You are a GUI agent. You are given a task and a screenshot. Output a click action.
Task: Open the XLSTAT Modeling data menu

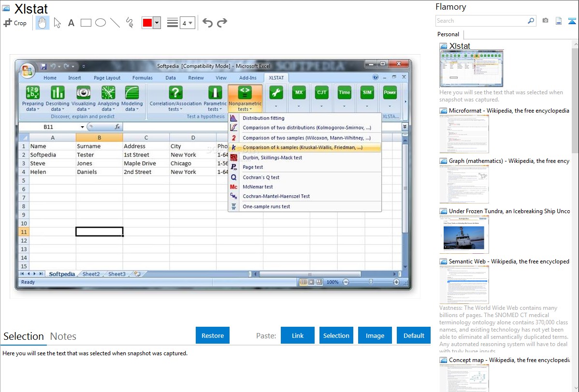(x=132, y=98)
